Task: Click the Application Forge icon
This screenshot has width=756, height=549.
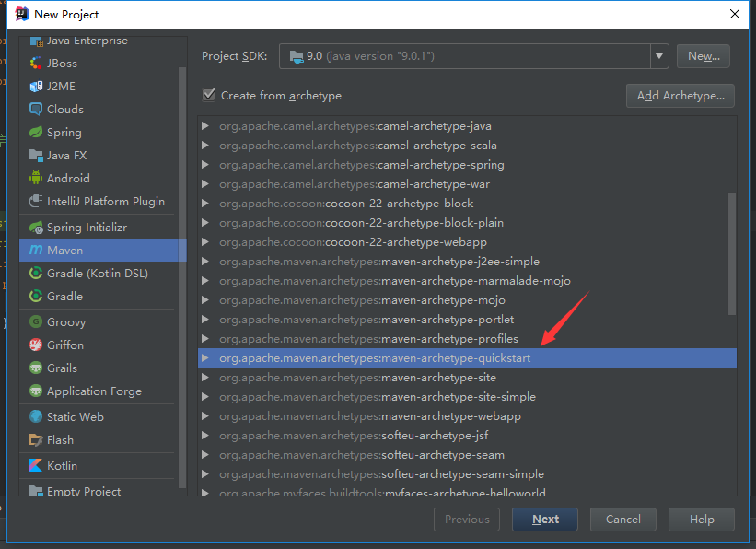Action: [x=36, y=391]
